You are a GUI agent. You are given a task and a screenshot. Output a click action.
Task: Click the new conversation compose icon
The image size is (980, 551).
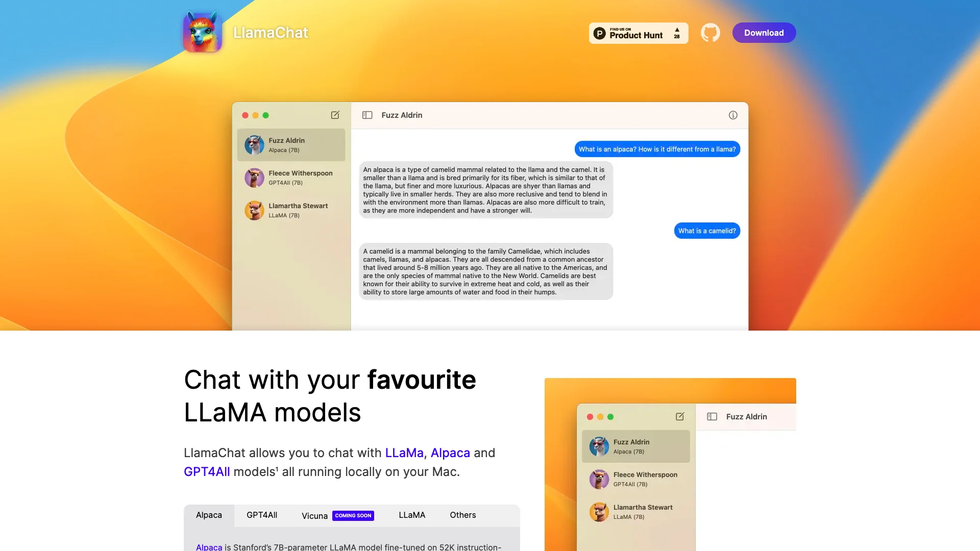coord(335,114)
